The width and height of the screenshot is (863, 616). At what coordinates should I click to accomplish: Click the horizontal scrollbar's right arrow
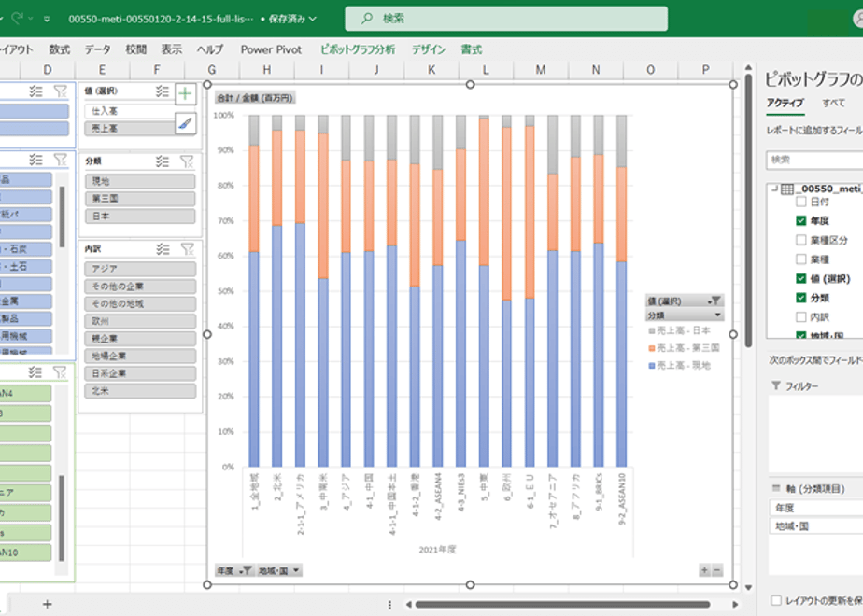(x=735, y=605)
